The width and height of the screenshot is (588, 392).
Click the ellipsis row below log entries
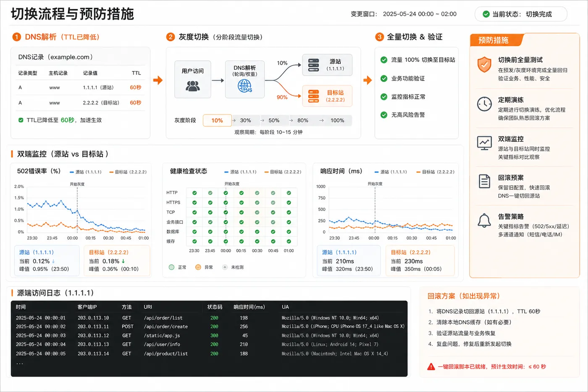[x=20, y=363]
